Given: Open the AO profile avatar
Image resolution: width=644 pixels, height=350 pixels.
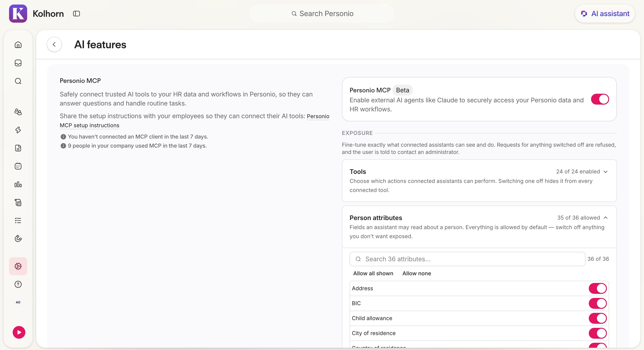Looking at the screenshot, I should (18, 302).
